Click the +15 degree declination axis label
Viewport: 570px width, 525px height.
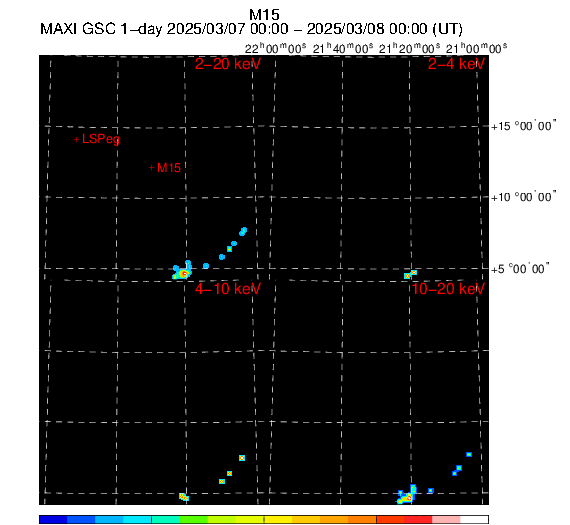click(x=523, y=126)
